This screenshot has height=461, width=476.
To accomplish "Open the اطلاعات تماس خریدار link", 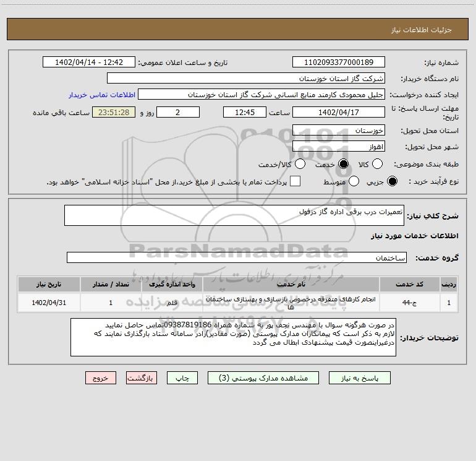I will coord(102,95).
